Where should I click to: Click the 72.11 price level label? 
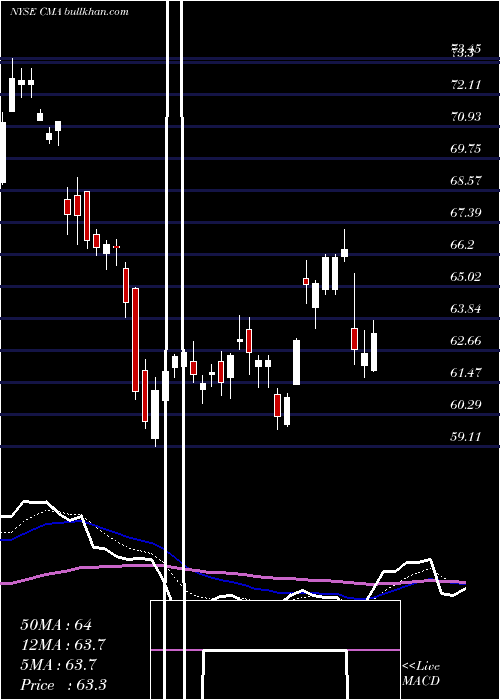coord(466,84)
